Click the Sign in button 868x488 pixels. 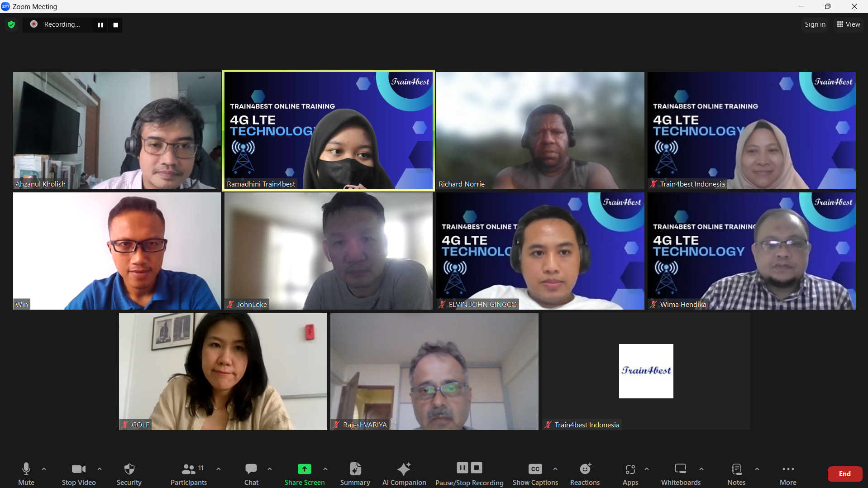tap(815, 24)
